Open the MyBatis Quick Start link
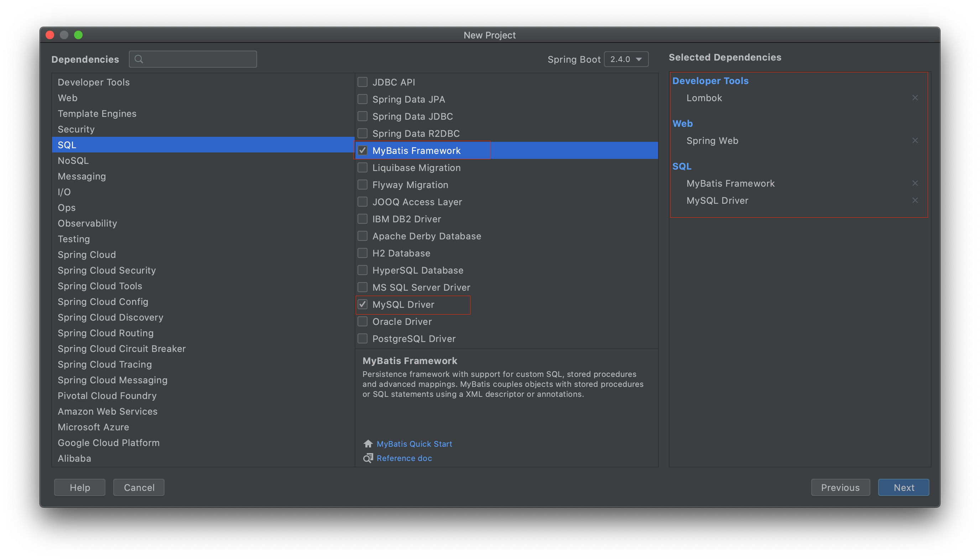The height and width of the screenshot is (560, 980). click(x=414, y=444)
